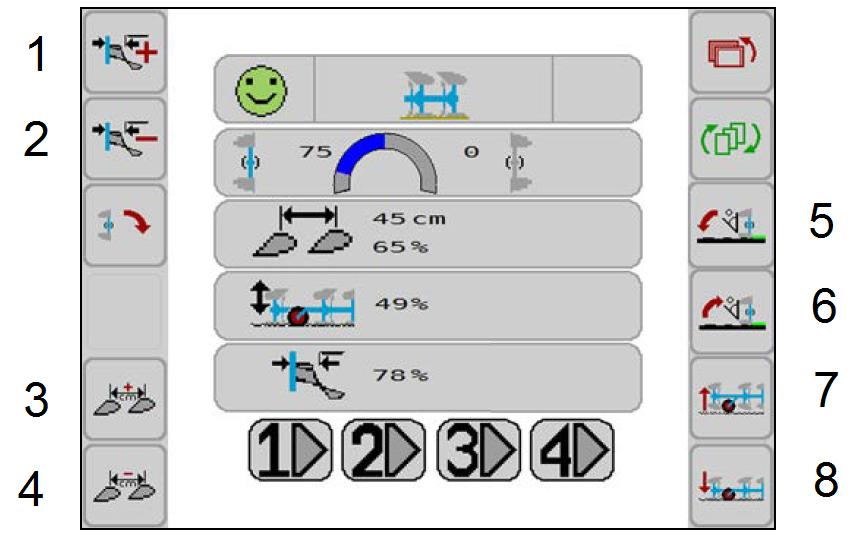Select the 45 cm working width row
The width and height of the screenshot is (859, 537).
point(428,234)
